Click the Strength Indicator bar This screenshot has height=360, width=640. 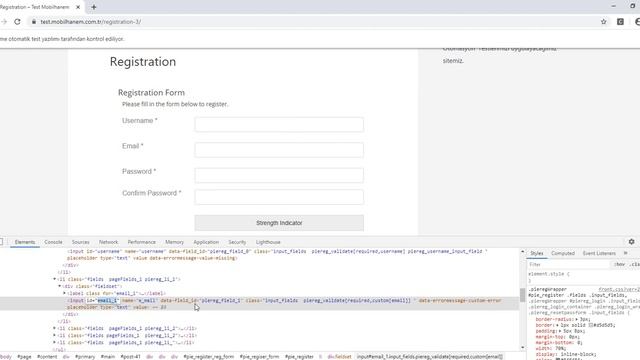pyautogui.click(x=279, y=223)
